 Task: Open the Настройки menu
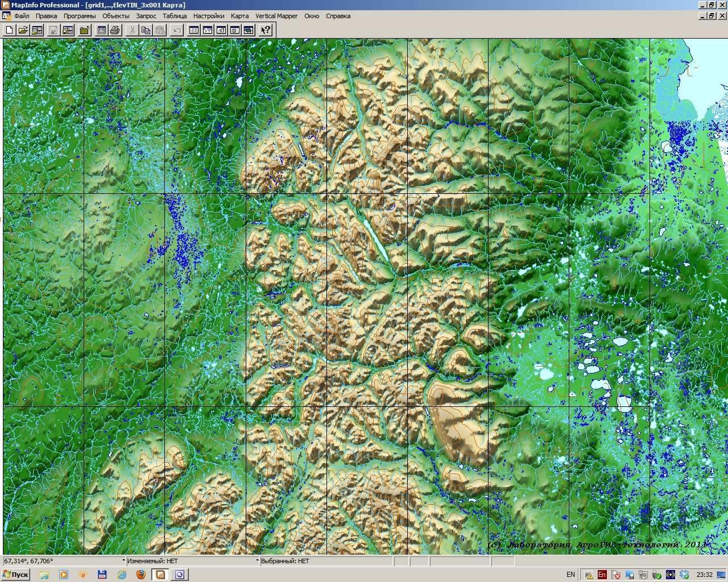tap(209, 16)
